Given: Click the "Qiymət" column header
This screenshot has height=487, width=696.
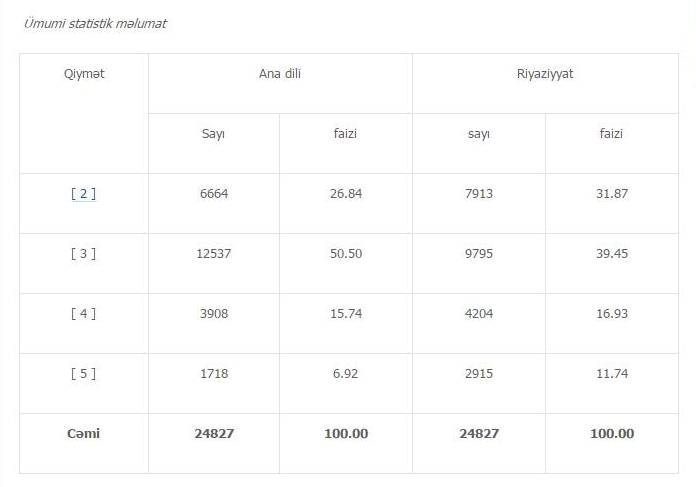Looking at the screenshot, I should tap(84, 74).
